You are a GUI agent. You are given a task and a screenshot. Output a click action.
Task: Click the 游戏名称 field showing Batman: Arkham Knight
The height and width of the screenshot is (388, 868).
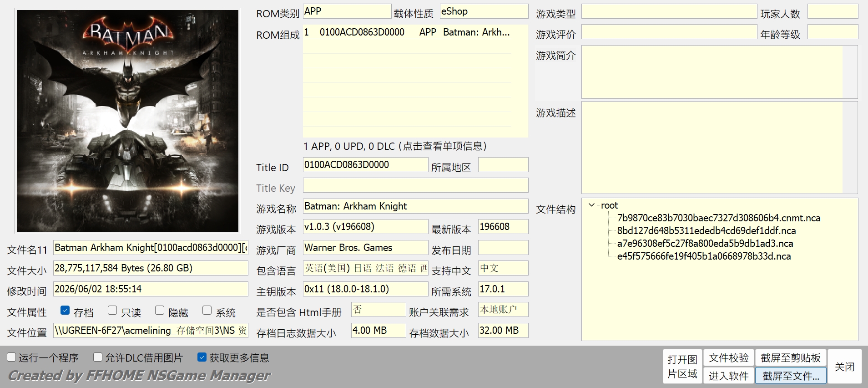pyautogui.click(x=416, y=206)
